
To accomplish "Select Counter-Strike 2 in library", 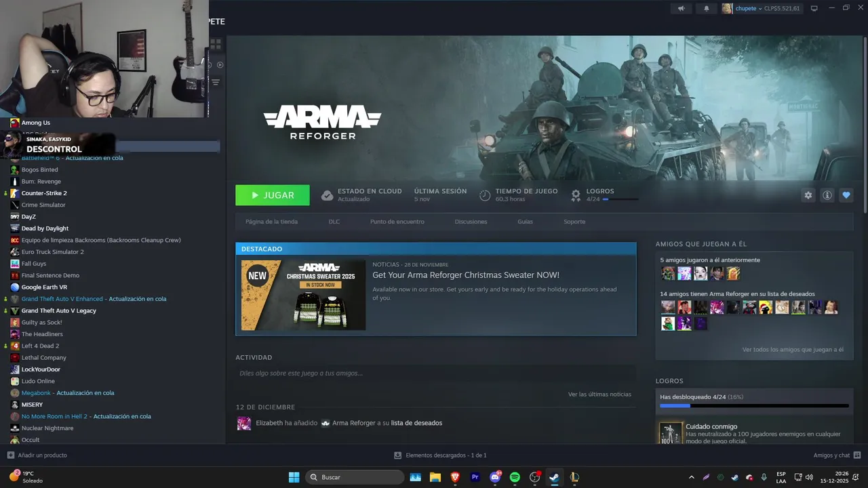I will point(44,193).
